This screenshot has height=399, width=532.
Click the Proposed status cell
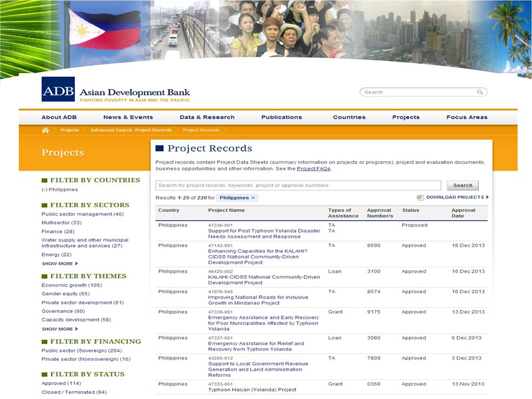tap(415, 226)
